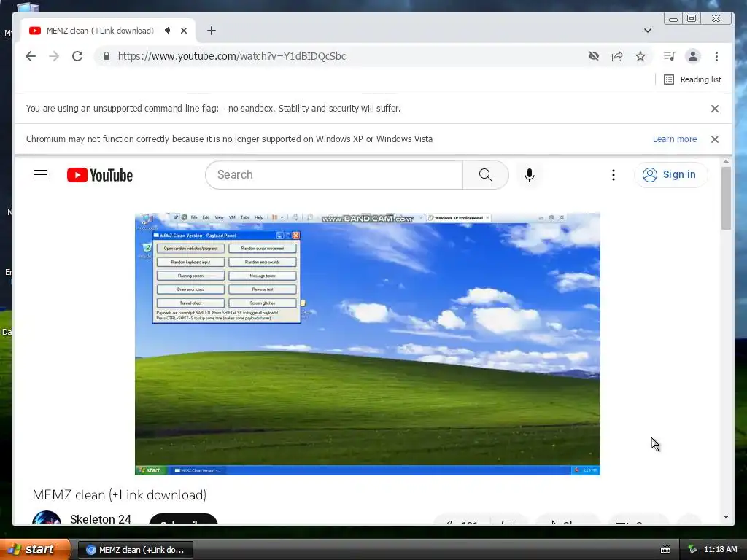Close the MEMZ clean tab
This screenshot has width=747, height=560.
184,31
